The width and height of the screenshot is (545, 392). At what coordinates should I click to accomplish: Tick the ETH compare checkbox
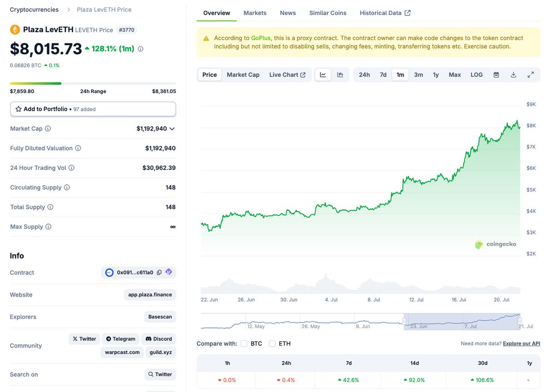pos(272,343)
